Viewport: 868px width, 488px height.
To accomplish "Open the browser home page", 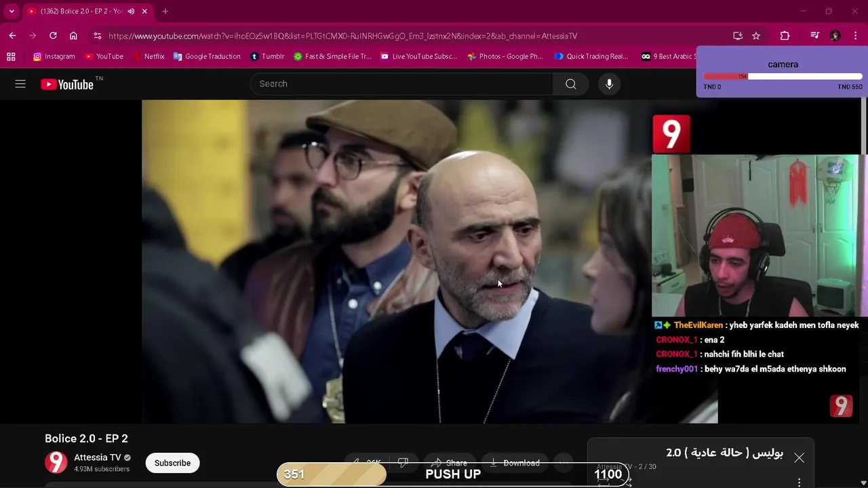I will pos(73,36).
